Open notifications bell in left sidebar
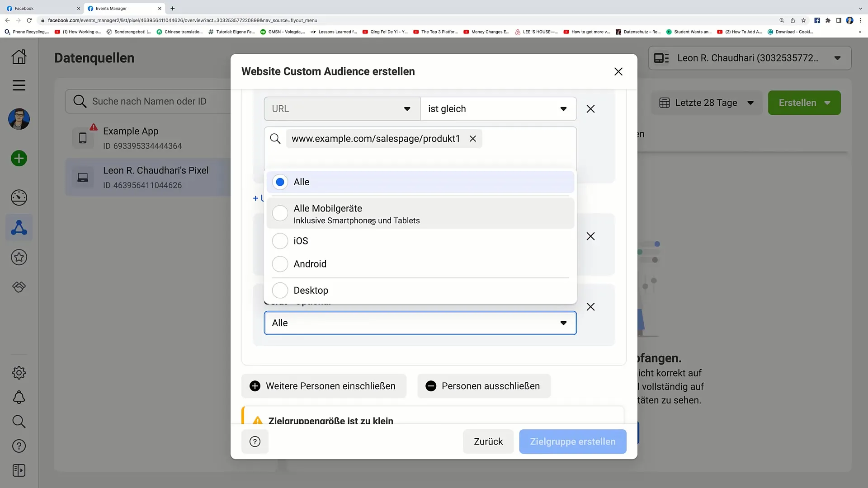 pos(19,398)
